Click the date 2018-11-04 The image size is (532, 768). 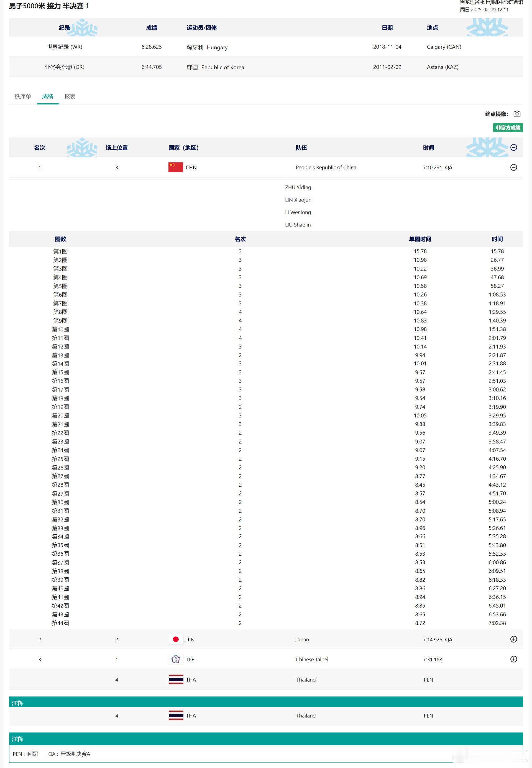coord(387,47)
